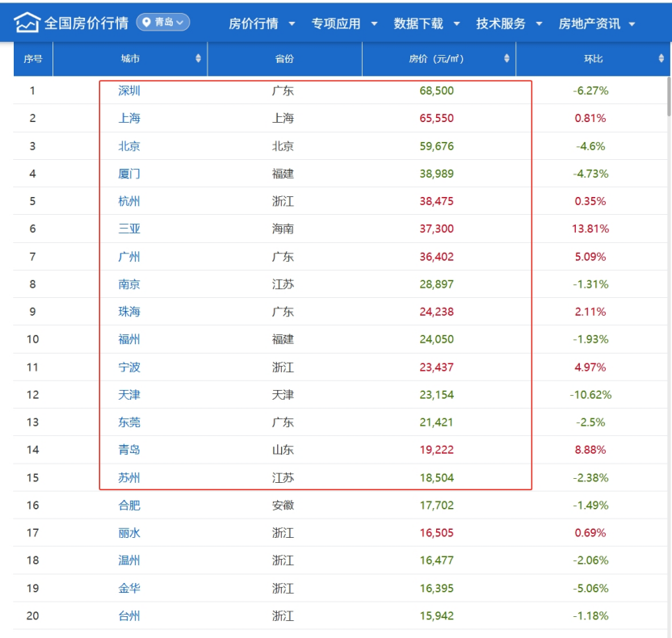This screenshot has height=638, width=672.
Task: Click the location pin icon beside 青岛
Action: 146,23
